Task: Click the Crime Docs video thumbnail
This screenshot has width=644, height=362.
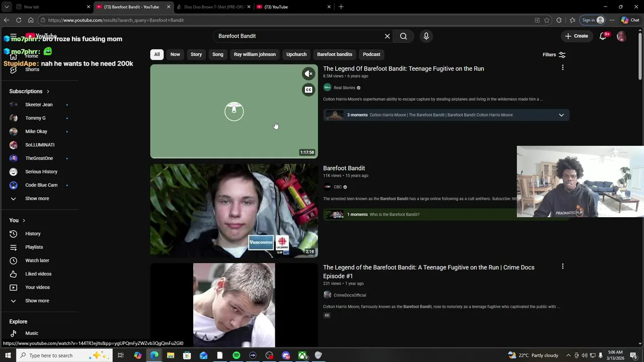Action: coord(234,305)
